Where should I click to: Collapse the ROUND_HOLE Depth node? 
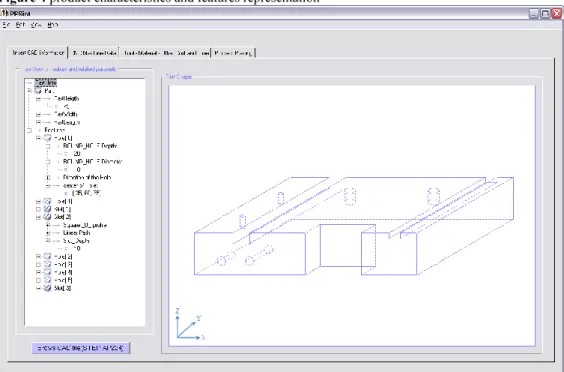tap(47, 146)
